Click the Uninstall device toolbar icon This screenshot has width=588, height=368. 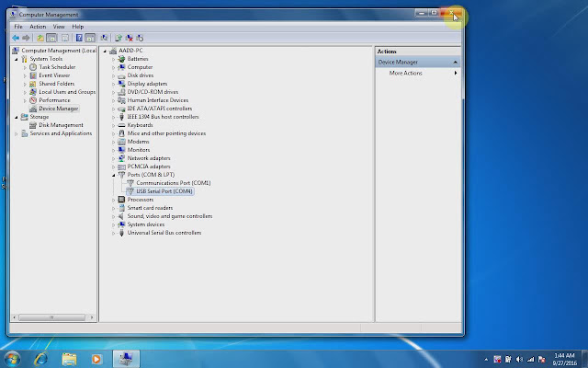[129, 38]
